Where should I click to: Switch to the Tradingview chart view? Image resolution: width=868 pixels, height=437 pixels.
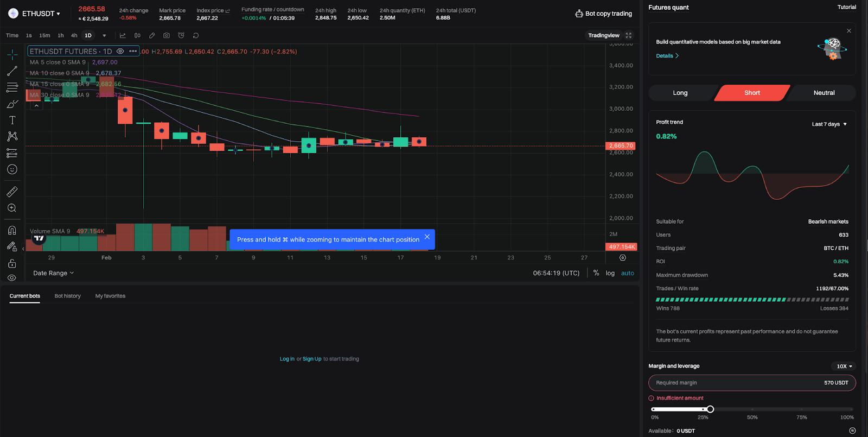click(603, 35)
